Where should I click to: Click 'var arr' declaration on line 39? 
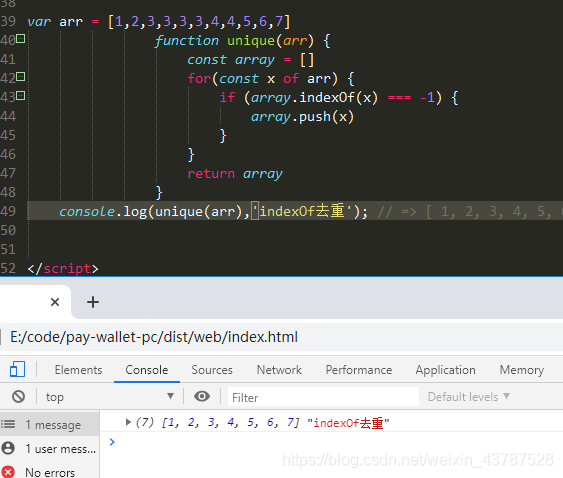tap(55, 22)
